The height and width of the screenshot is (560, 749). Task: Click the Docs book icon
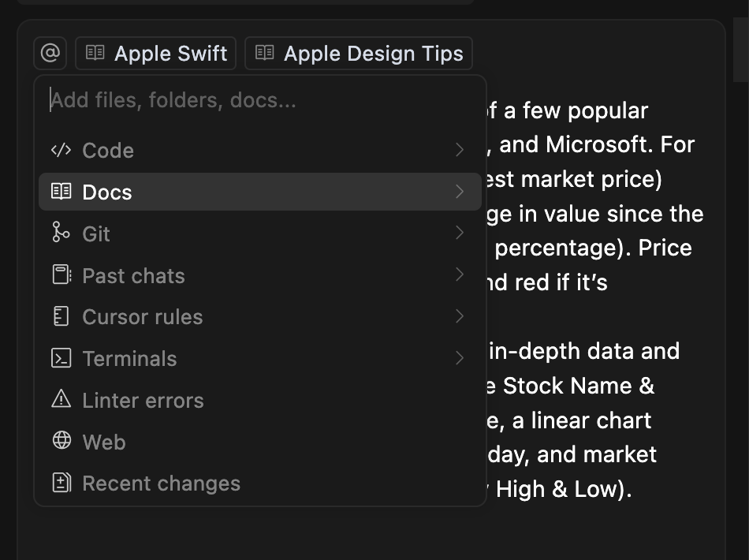click(x=61, y=192)
